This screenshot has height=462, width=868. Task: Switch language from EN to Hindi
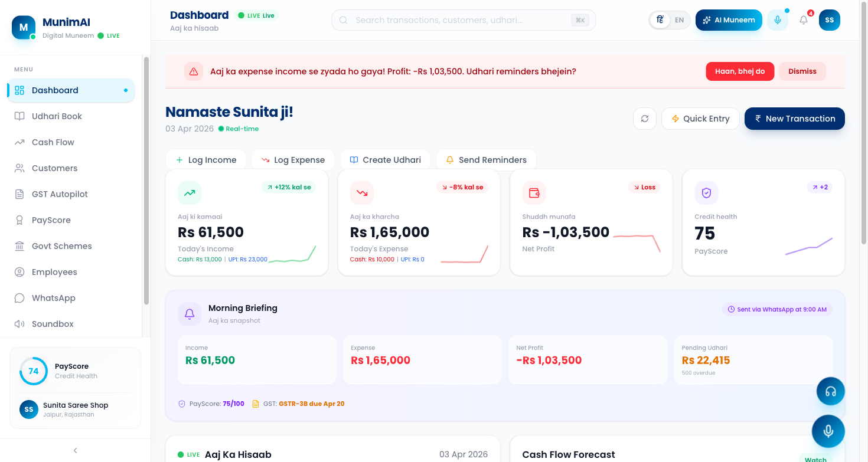tap(660, 19)
